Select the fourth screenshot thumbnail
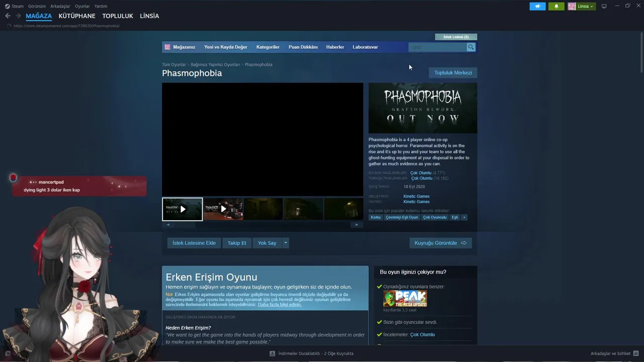Image resolution: width=644 pixels, height=362 pixels. click(303, 209)
